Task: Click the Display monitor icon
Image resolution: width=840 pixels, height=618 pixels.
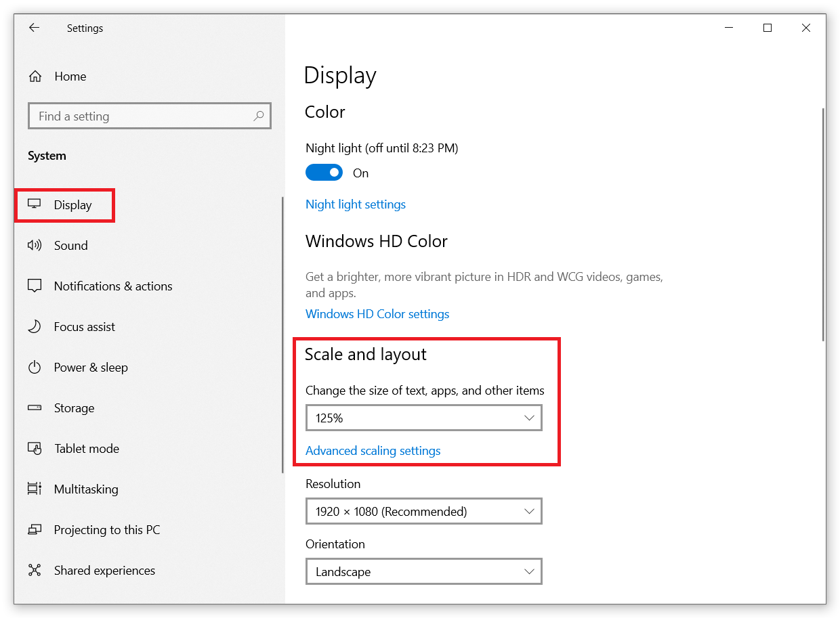Action: tap(35, 204)
